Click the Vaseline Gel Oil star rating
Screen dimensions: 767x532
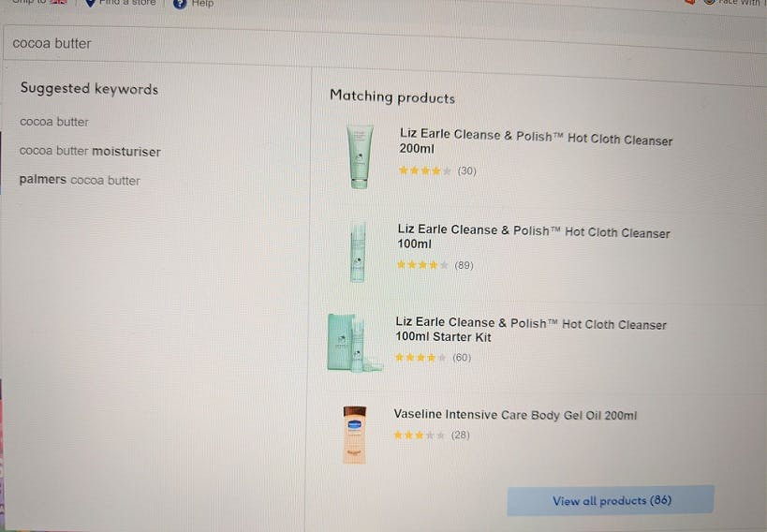(420, 436)
